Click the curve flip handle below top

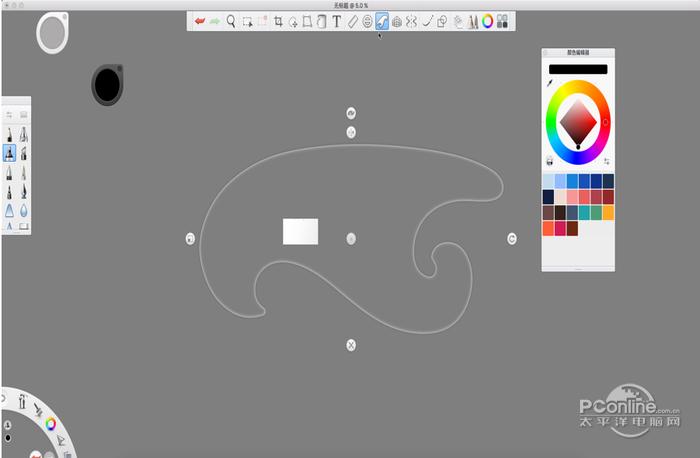[351, 132]
